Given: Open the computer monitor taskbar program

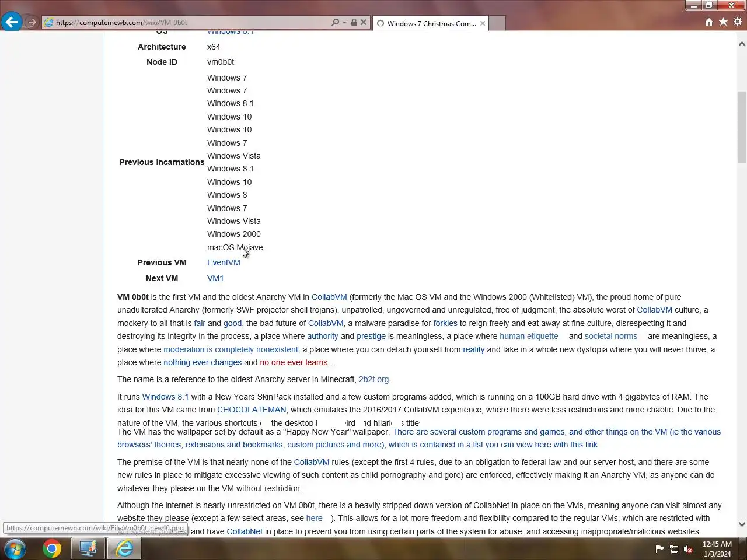Looking at the screenshot, I should 88,549.
